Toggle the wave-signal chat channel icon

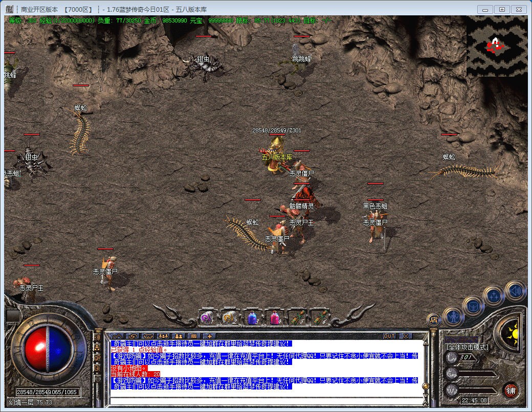tap(98, 337)
